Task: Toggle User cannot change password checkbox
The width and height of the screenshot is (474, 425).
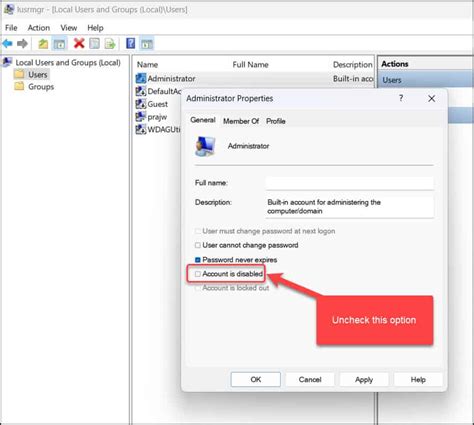Action: point(198,245)
